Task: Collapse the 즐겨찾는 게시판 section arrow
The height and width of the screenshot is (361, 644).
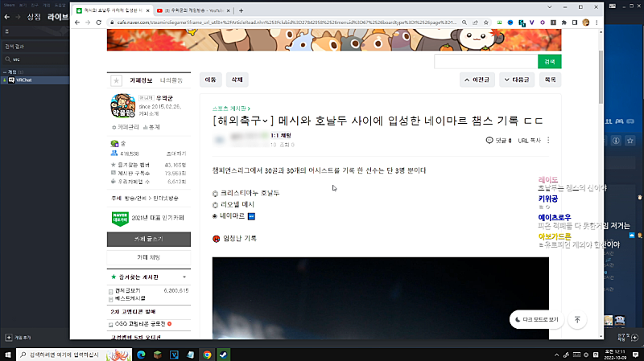Action: click(x=184, y=277)
